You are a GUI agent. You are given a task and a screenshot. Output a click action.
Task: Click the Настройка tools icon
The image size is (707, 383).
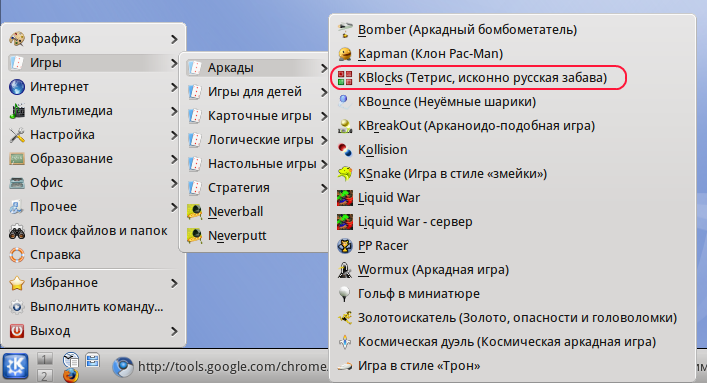(17, 134)
